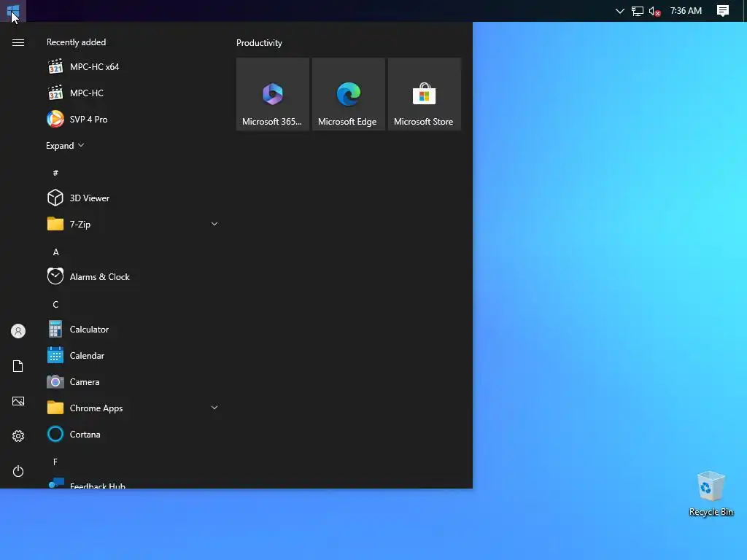Expand the 7-Zip folder chevron

[214, 224]
